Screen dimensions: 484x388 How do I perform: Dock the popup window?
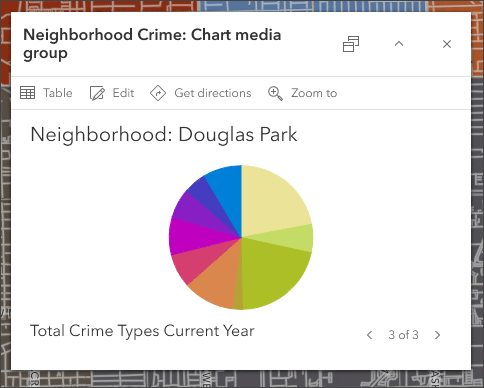tap(351, 44)
